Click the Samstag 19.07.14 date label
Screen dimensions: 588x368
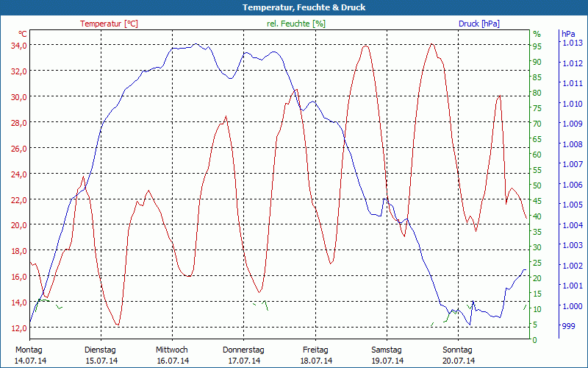[387, 355]
